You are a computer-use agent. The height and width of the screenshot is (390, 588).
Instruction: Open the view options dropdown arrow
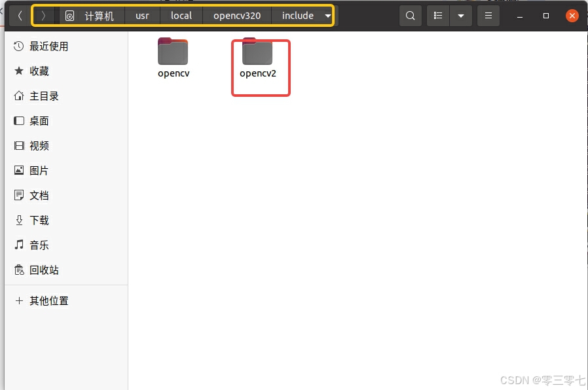click(x=461, y=16)
